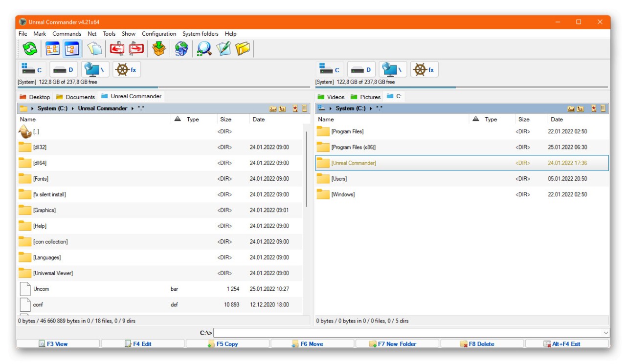626x364 pixels.
Task: Expand the command line history dropdown
Action: [606, 333]
